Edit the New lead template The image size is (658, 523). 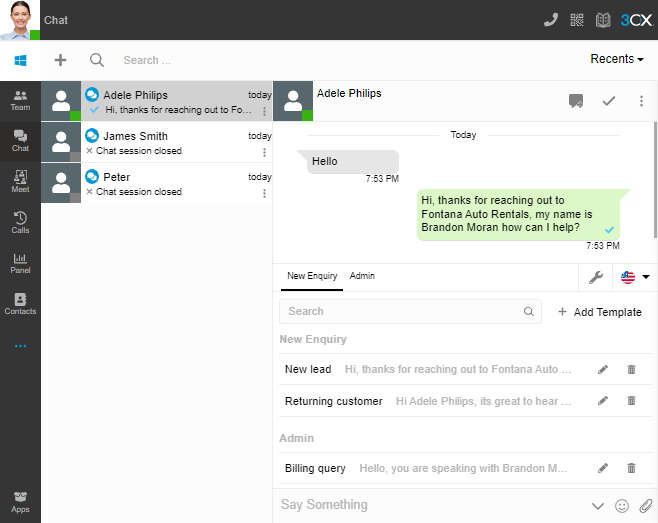[x=603, y=369]
